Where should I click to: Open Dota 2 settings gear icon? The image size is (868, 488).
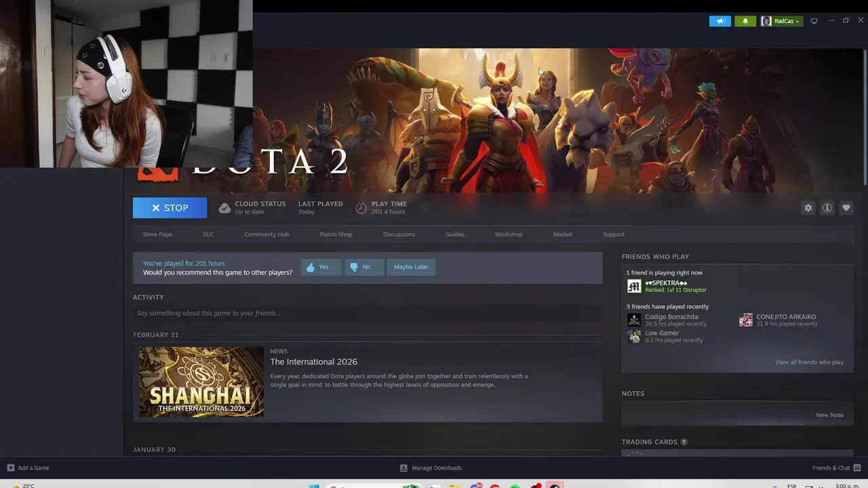pos(808,208)
